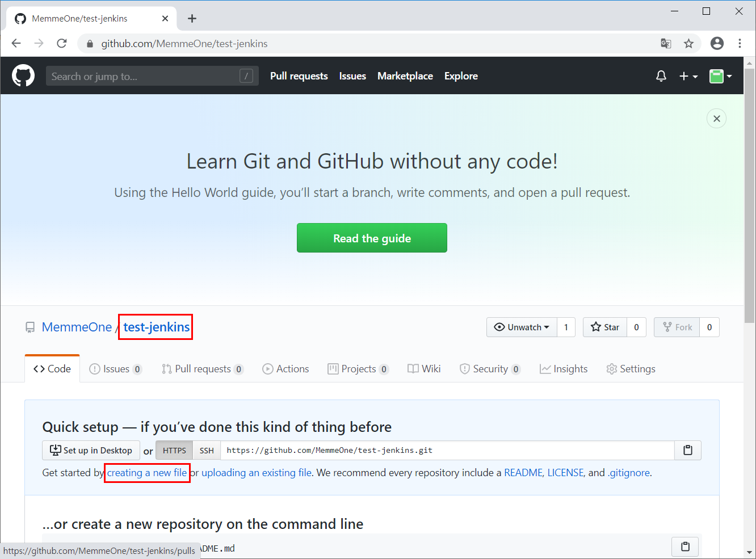
Task: Switch to the repository Pull requests tab
Action: click(x=203, y=369)
